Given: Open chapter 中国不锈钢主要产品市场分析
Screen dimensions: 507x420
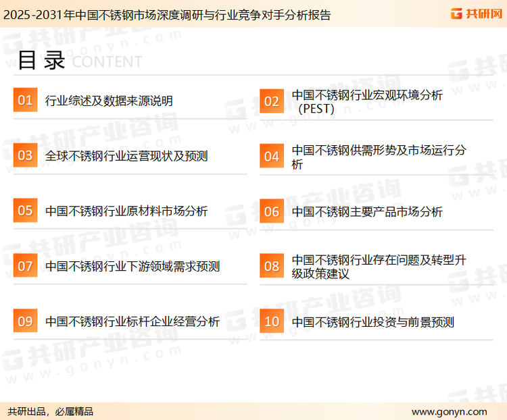Looking at the screenshot, I should 367,212.
